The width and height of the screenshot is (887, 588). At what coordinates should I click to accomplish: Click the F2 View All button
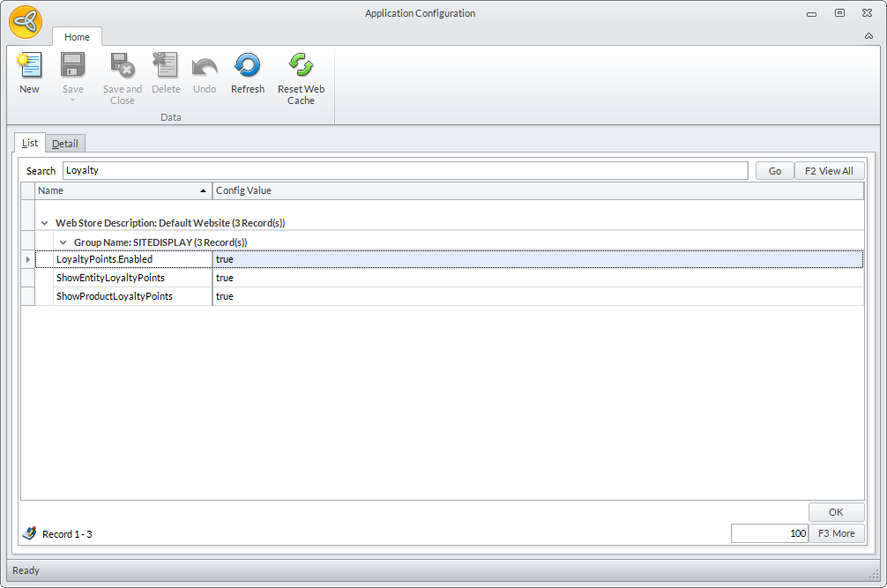point(829,171)
